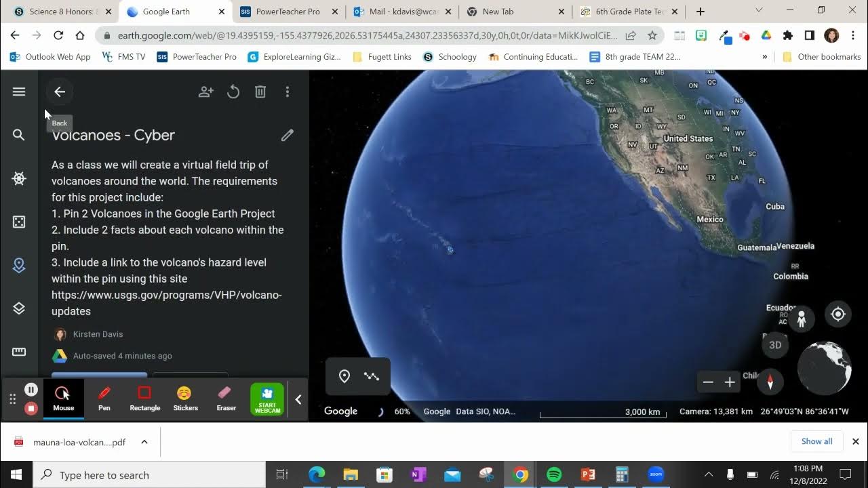Open Stickers in recorder toolbar

(185, 399)
